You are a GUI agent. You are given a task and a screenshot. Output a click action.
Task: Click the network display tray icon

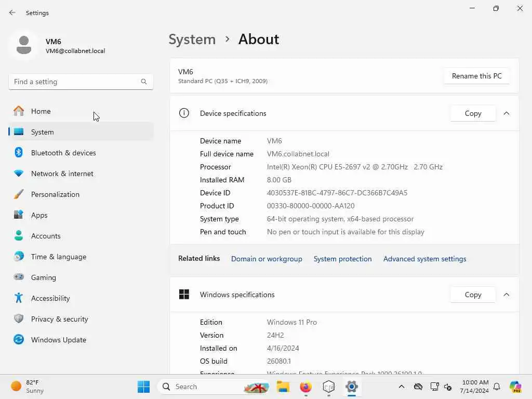point(434,387)
